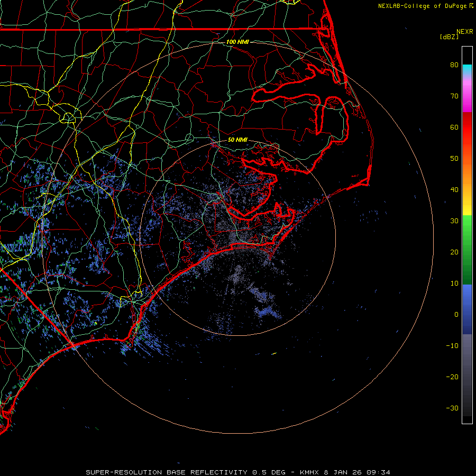The width and height of the screenshot is (476, 476).
Task: Click the 0 value on the dBZ scale
Action: pos(456,315)
